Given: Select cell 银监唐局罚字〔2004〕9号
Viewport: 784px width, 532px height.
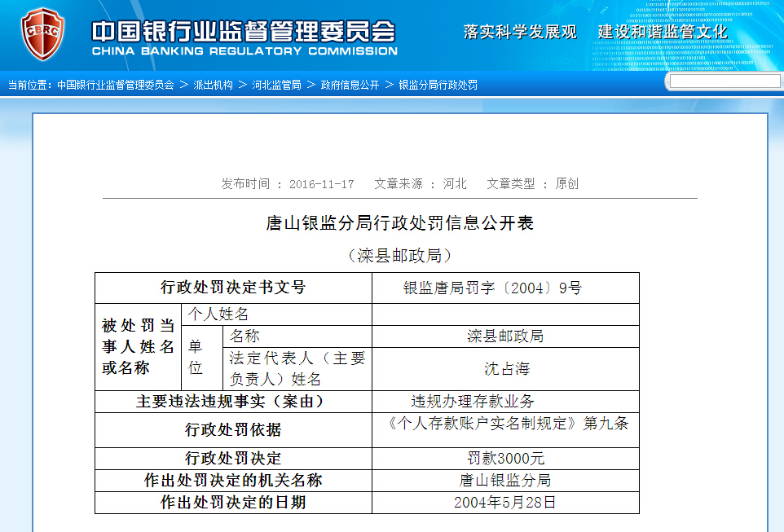Looking at the screenshot, I should (505, 288).
